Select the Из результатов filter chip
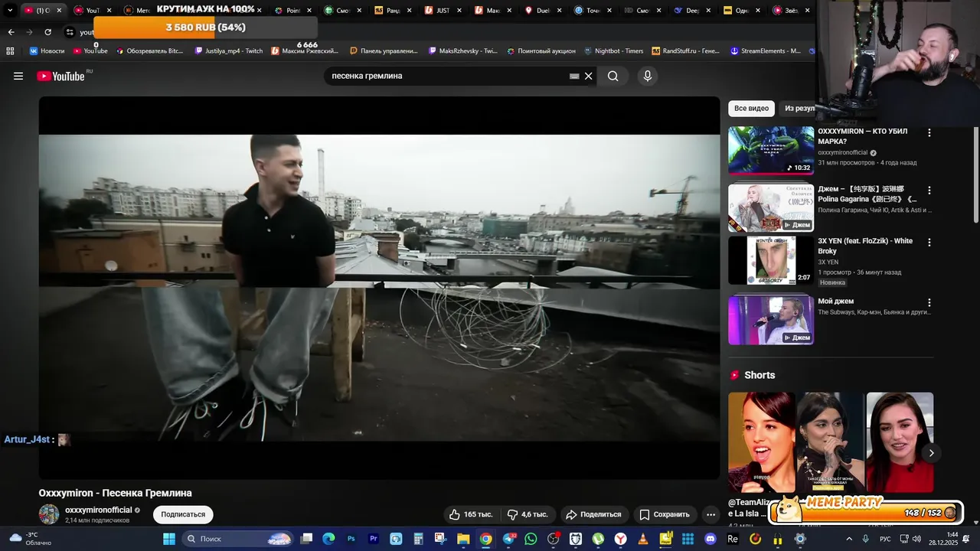The width and height of the screenshot is (980, 551). point(799,109)
